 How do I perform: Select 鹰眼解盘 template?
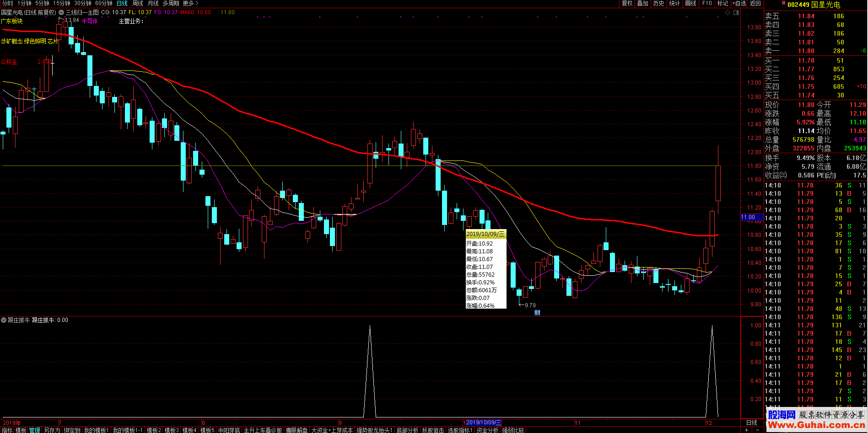tap(297, 430)
